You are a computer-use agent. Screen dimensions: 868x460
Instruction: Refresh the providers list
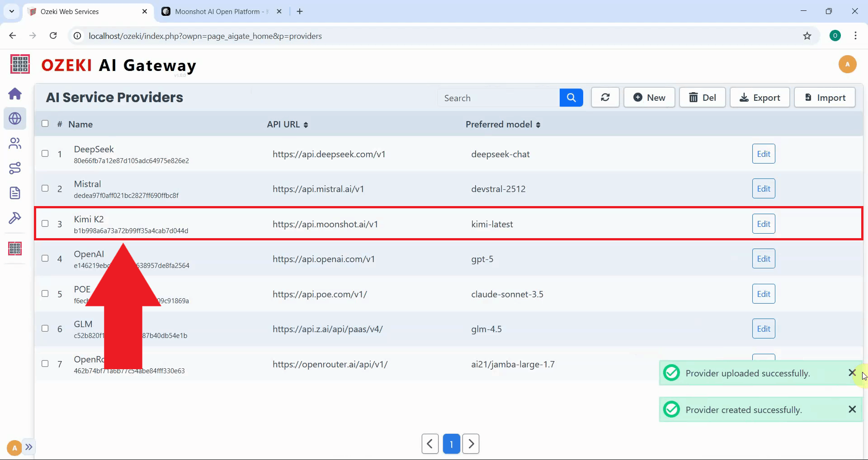pyautogui.click(x=605, y=98)
